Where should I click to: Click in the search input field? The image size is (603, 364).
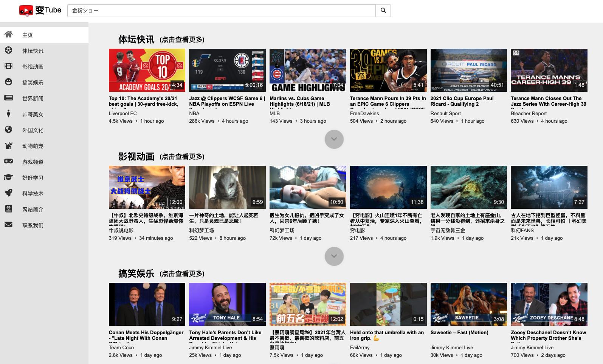[x=222, y=11]
